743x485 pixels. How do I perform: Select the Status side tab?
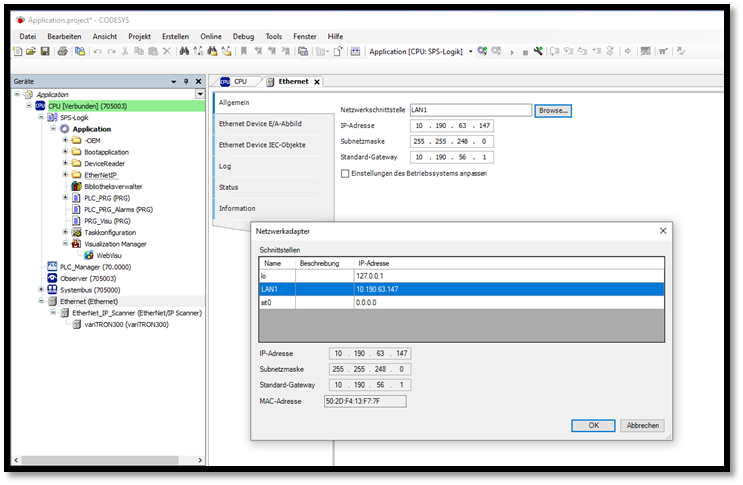[229, 187]
